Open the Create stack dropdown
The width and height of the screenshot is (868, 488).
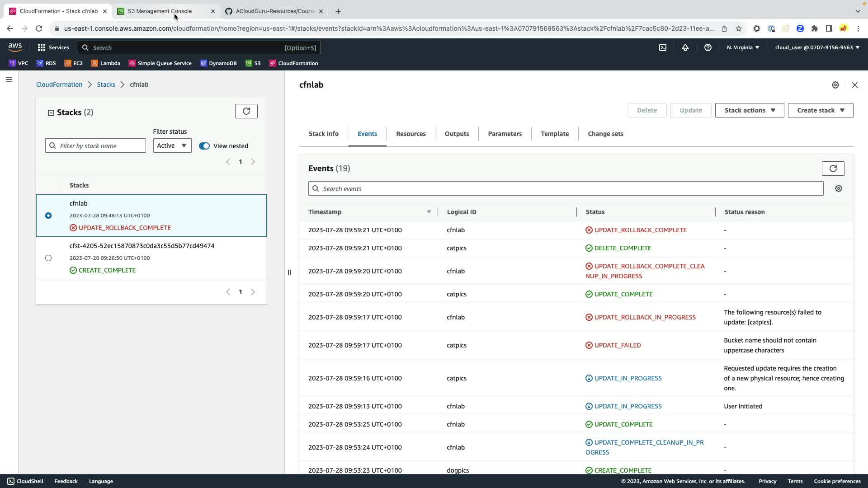(820, 110)
